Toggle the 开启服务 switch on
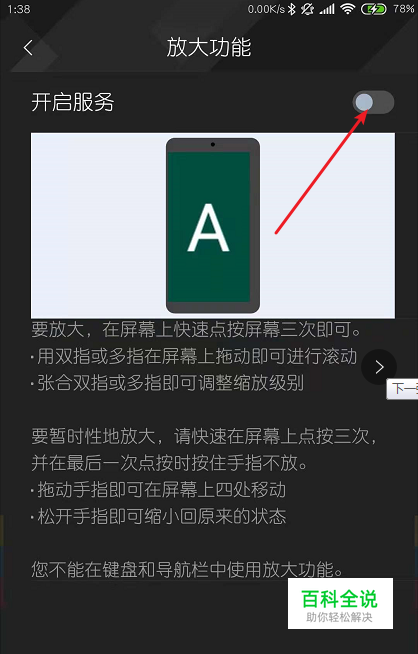 [373, 102]
